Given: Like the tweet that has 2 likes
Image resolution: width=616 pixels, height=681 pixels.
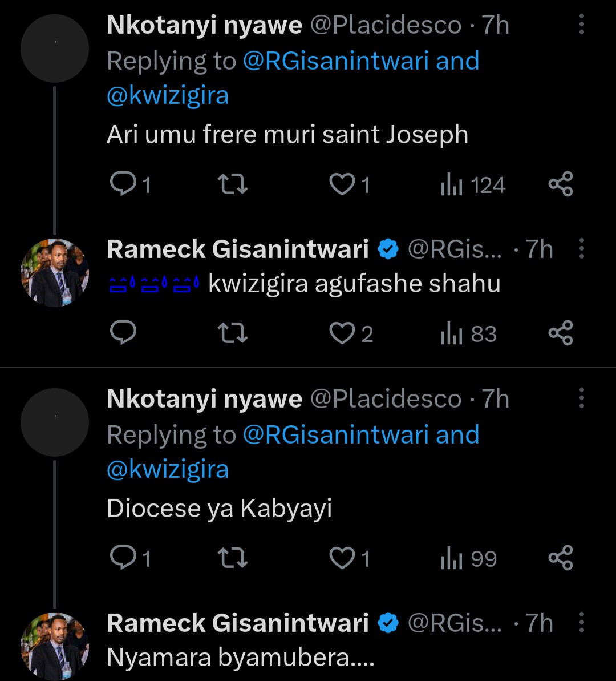Looking at the screenshot, I should click(x=343, y=333).
